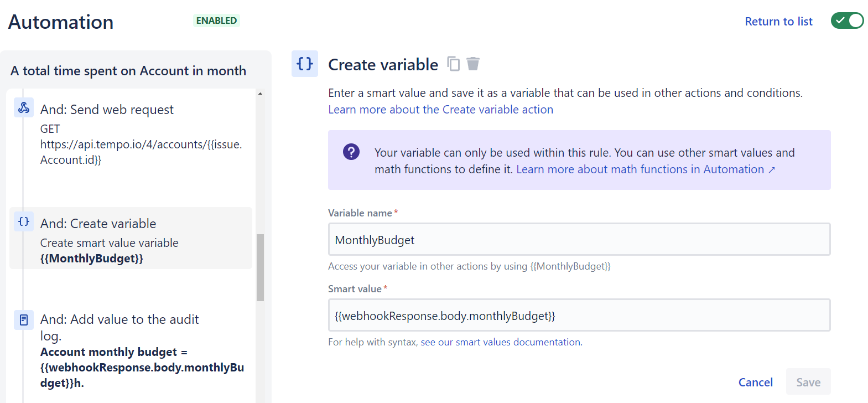Open the smart values documentation link
The height and width of the screenshot is (403, 868).
click(x=501, y=342)
